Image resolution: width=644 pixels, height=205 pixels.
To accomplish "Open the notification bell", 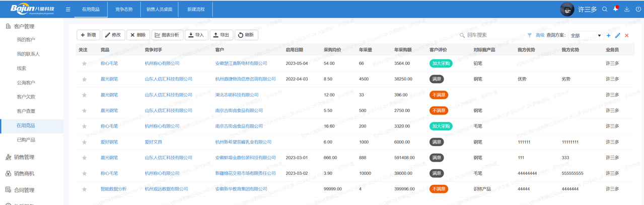I will pyautogui.click(x=615, y=9).
